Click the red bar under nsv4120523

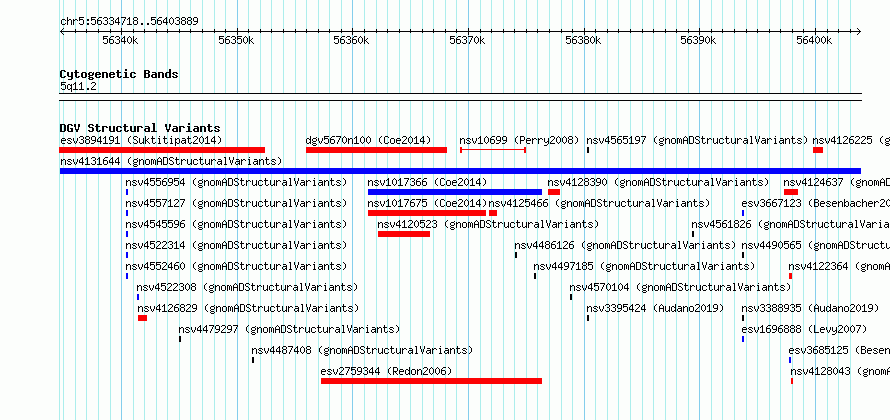pyautogui.click(x=404, y=234)
